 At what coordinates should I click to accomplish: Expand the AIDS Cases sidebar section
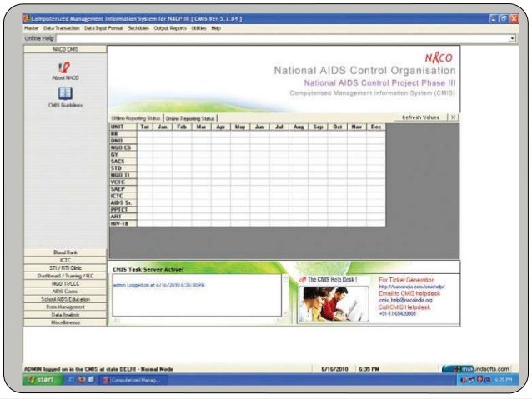click(x=65, y=292)
